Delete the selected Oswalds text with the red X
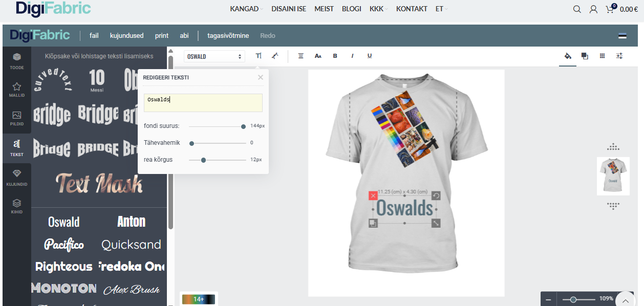 pyautogui.click(x=373, y=195)
